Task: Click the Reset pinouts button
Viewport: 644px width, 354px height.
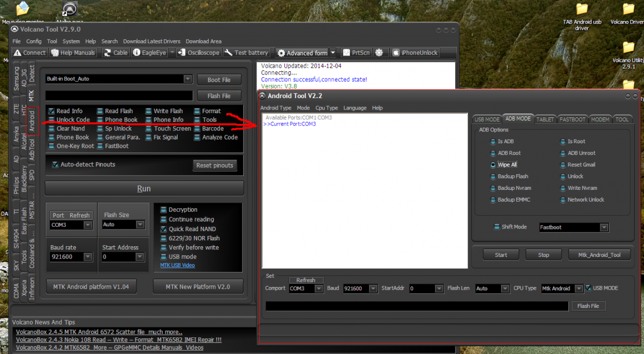Action: (215, 165)
